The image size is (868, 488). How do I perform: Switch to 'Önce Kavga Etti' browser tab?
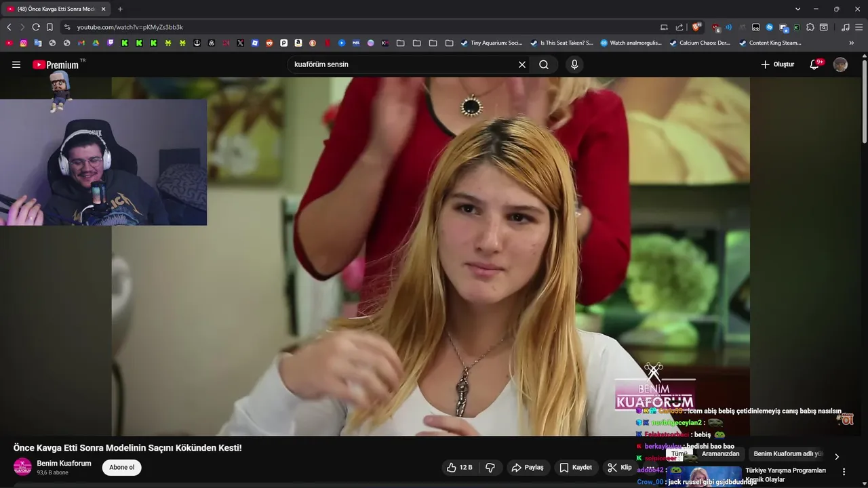(x=56, y=9)
